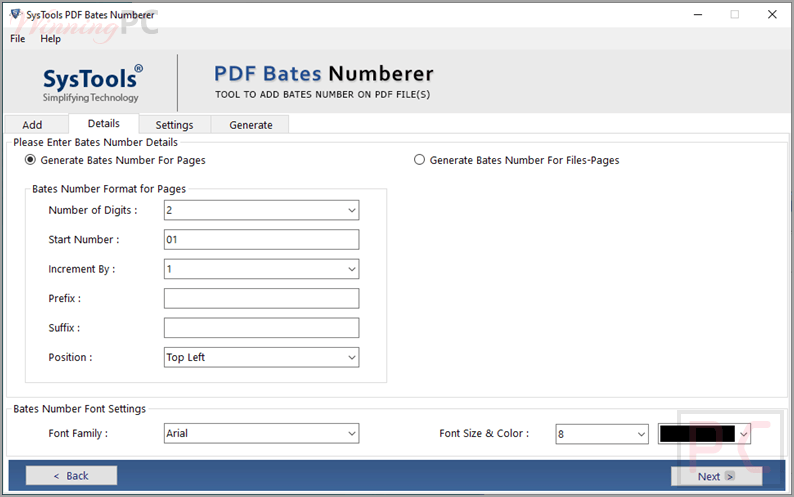
Task: Click the Start Number input field
Action: point(261,240)
